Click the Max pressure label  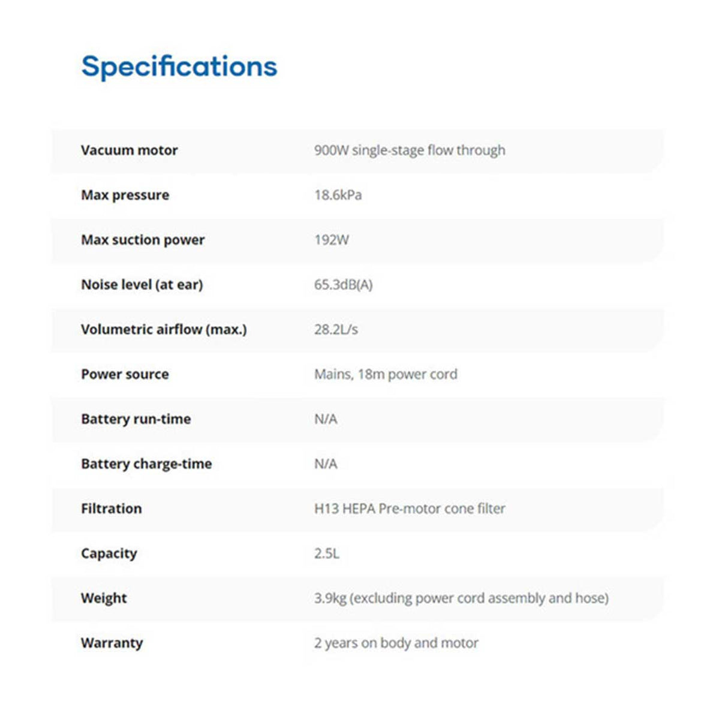point(125,195)
